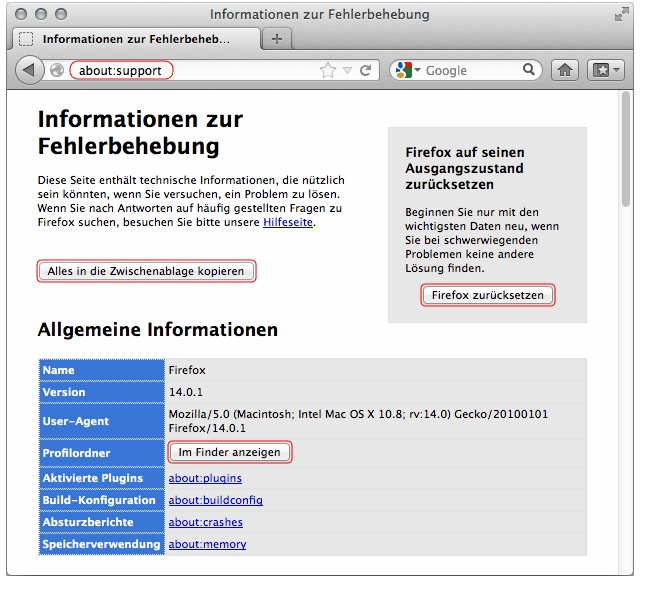The width and height of the screenshot is (646, 596).
Task: Click the back navigation arrow button
Action: coord(29,70)
